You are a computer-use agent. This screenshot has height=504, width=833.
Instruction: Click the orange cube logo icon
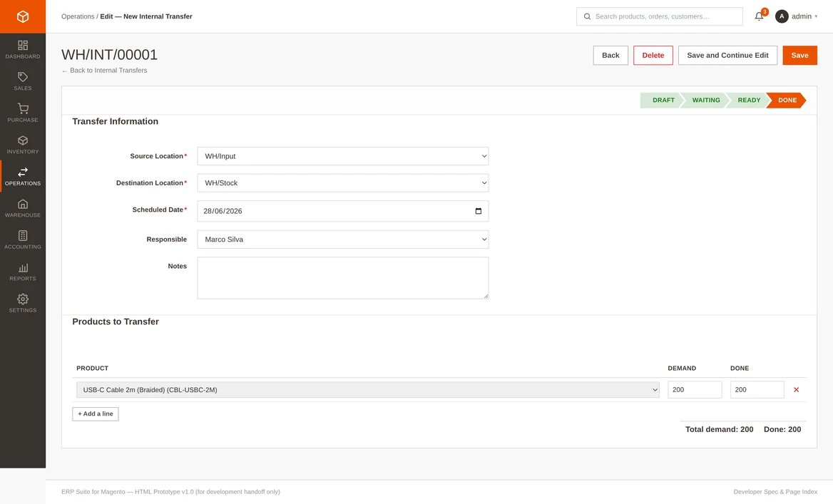23,16
